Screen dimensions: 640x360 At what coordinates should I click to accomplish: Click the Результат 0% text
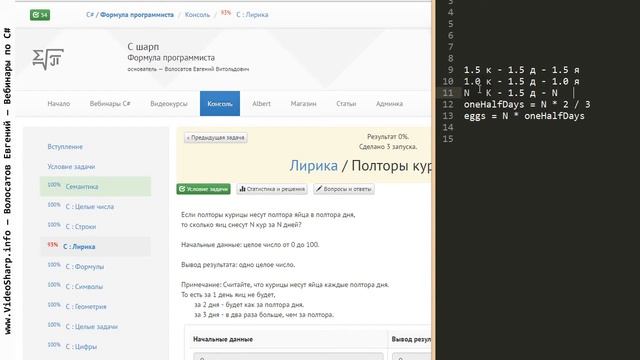[388, 137]
